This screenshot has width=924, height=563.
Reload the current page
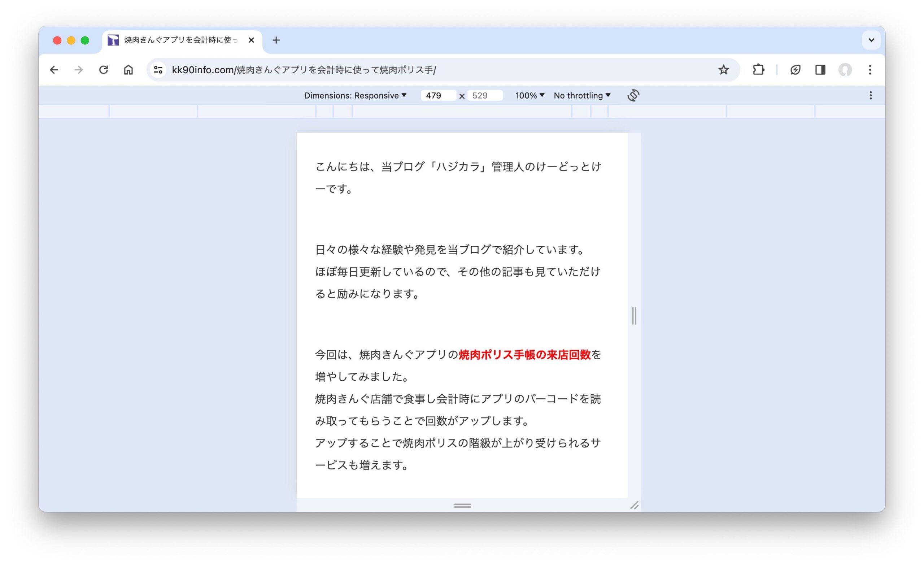click(x=104, y=70)
